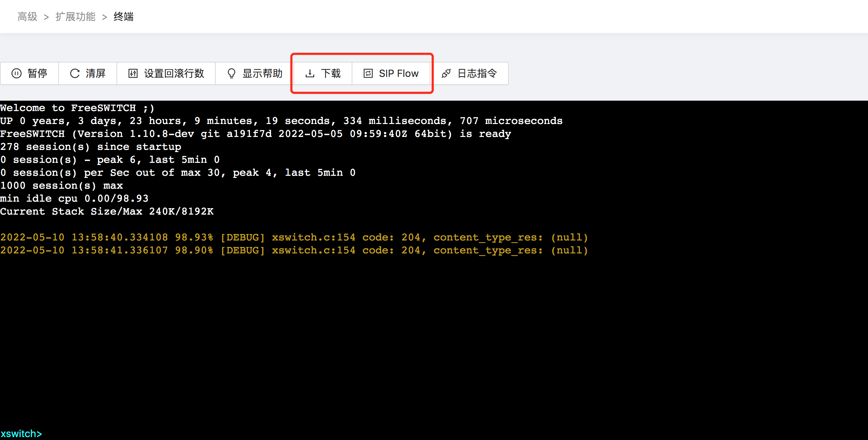Click the refresh icon beside 清屏
The image size is (868, 440).
click(x=75, y=73)
